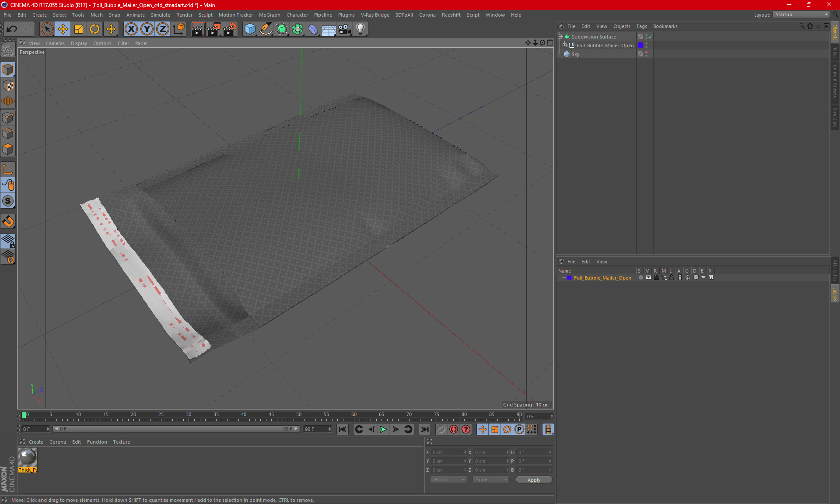Add a Camera object
840x504 pixels.
(345, 29)
